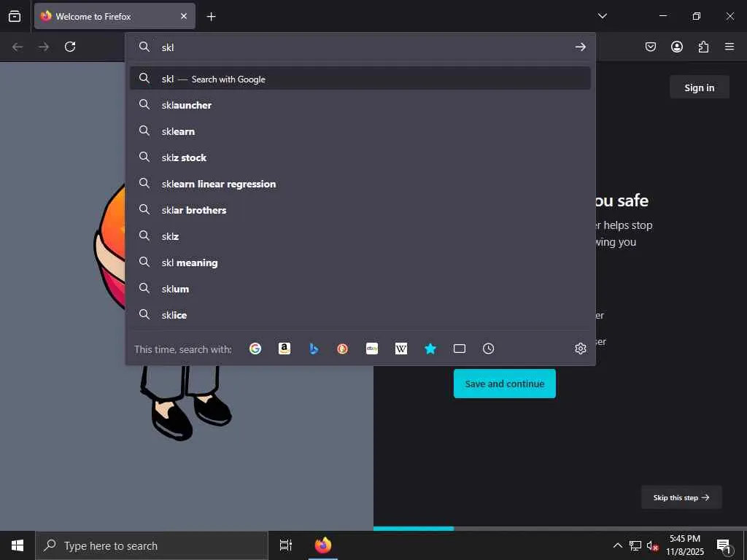
Task: Search history with the clock icon
Action: click(488, 349)
